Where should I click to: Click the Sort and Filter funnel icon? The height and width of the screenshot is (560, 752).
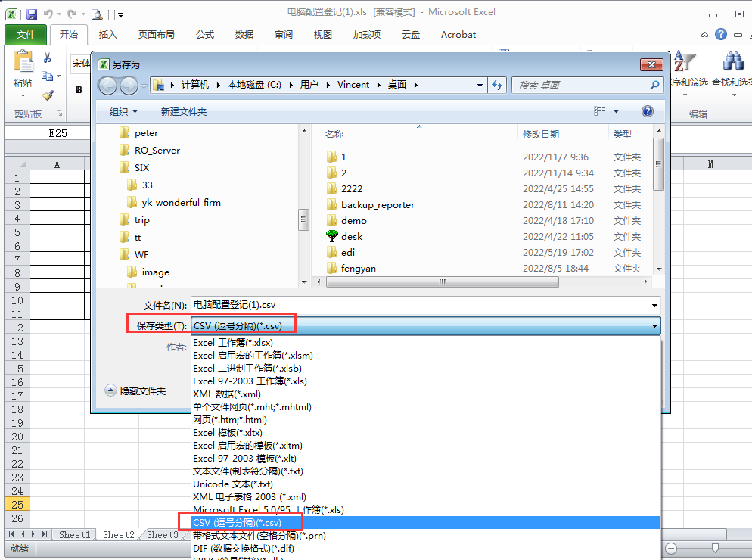pos(685,61)
